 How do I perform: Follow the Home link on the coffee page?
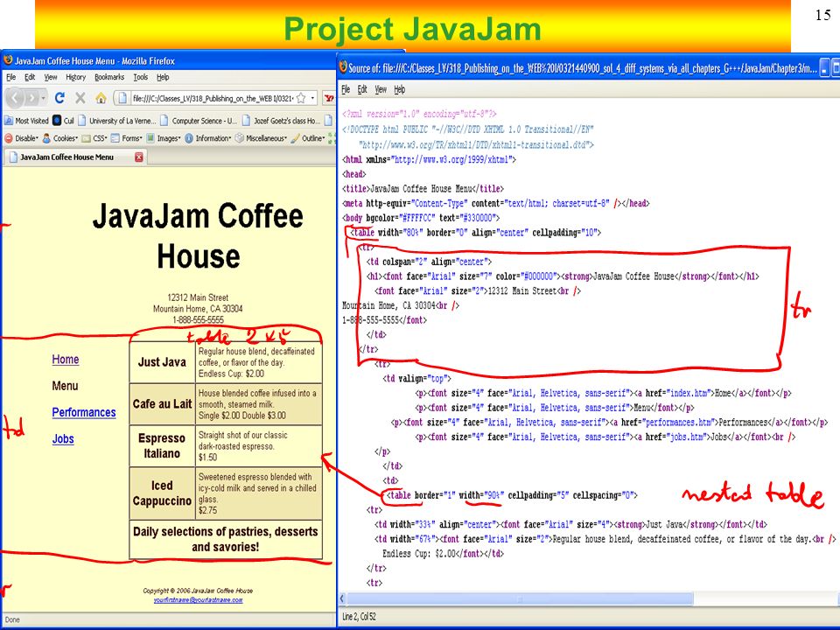click(x=66, y=360)
